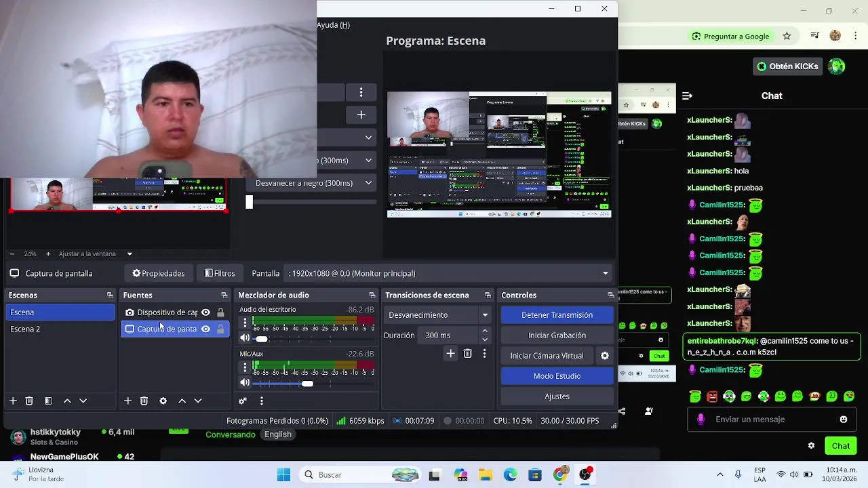Open source properties gear in Fuentes toolbar
This screenshot has height=488, width=868.
[163, 401]
